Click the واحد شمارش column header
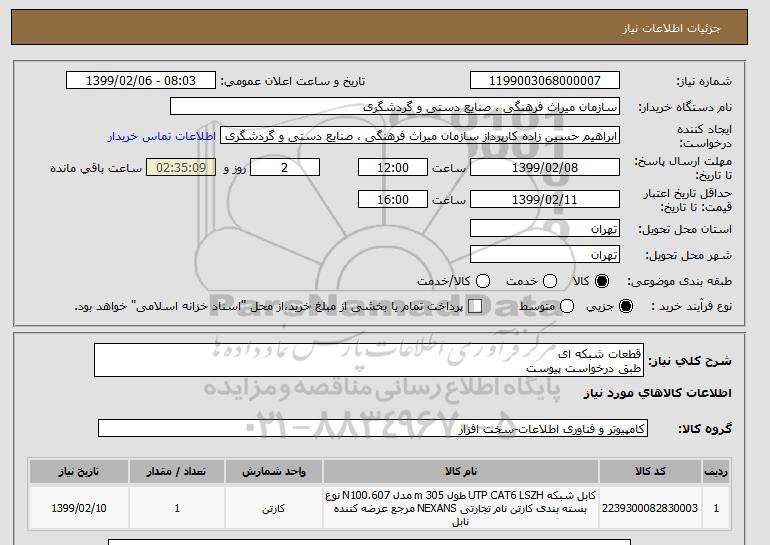Screen dimensions: 770x545 point(274,471)
